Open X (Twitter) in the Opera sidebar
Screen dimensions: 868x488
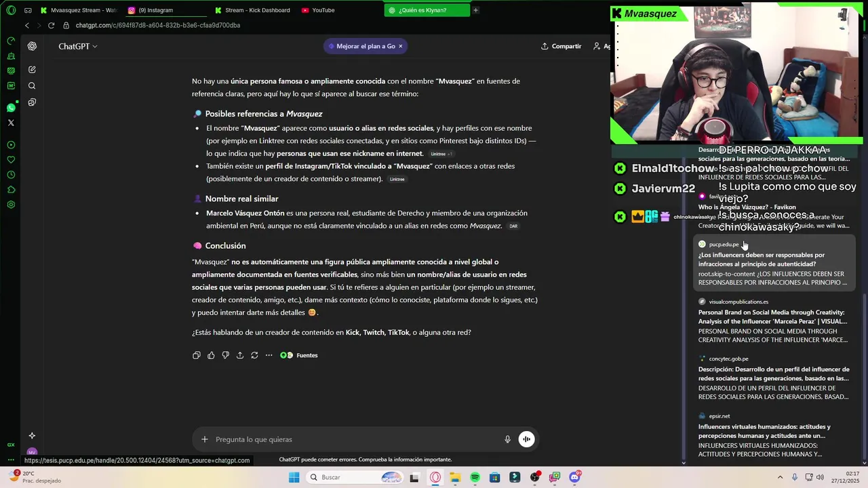coord(11,123)
